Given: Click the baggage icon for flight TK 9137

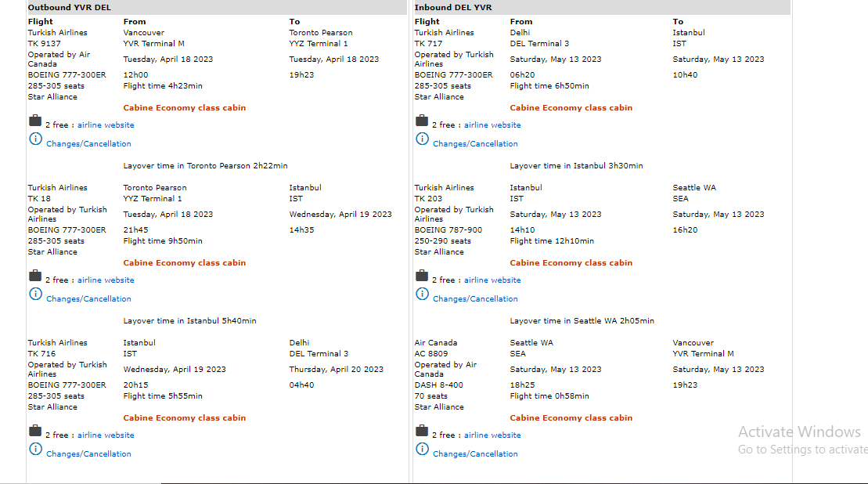Looking at the screenshot, I should (x=35, y=121).
